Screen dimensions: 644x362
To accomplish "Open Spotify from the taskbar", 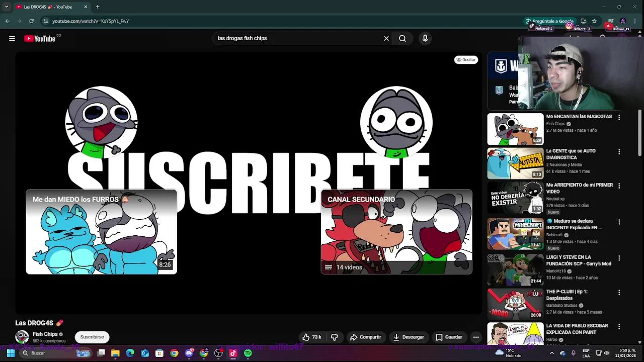I will (x=248, y=353).
